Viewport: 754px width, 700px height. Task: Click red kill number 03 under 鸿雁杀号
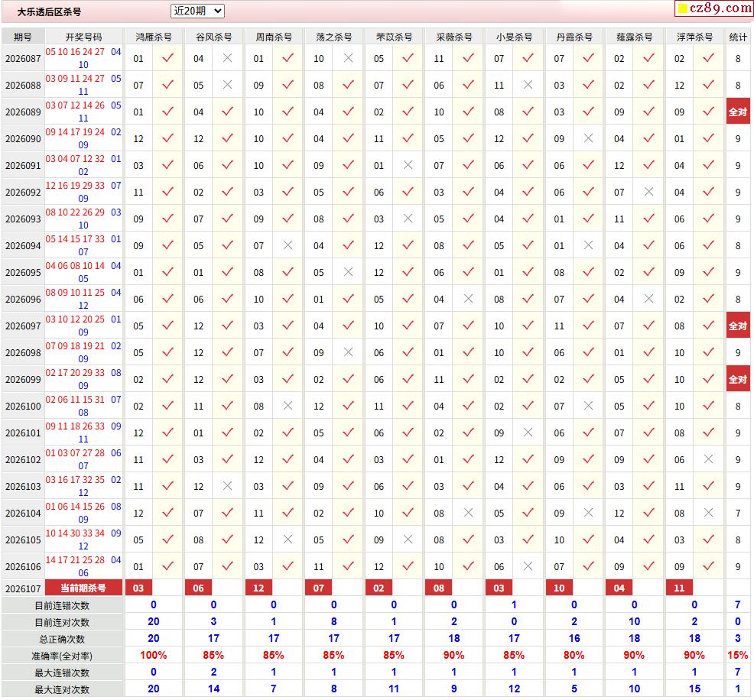[138, 588]
